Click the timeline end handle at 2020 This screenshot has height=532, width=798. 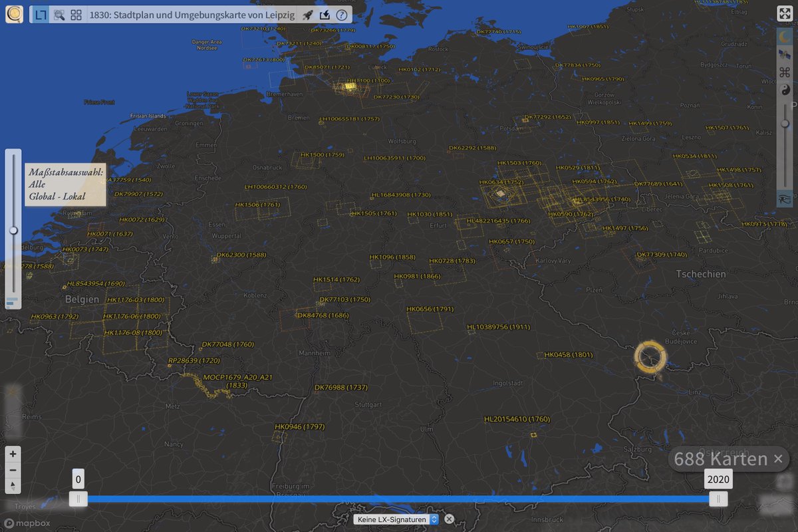718,499
